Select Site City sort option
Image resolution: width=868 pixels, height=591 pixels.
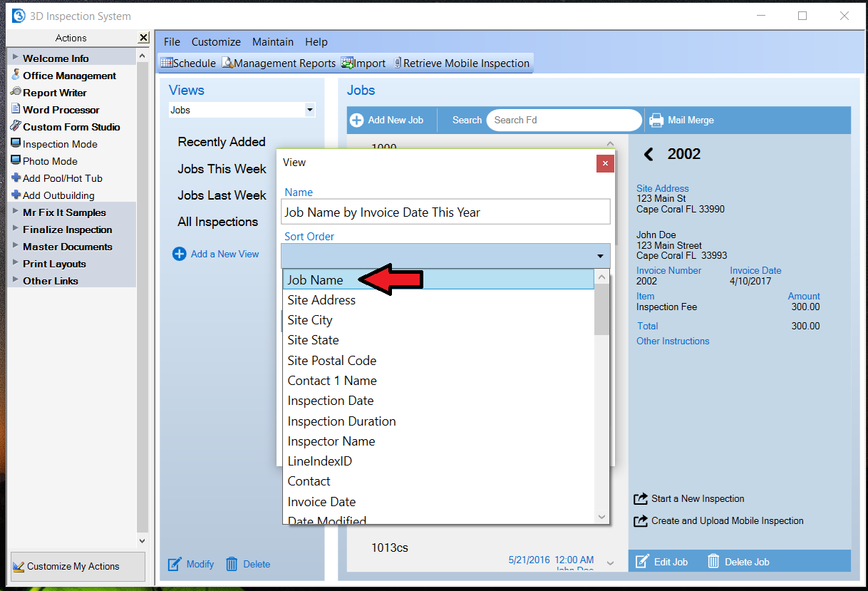point(438,320)
